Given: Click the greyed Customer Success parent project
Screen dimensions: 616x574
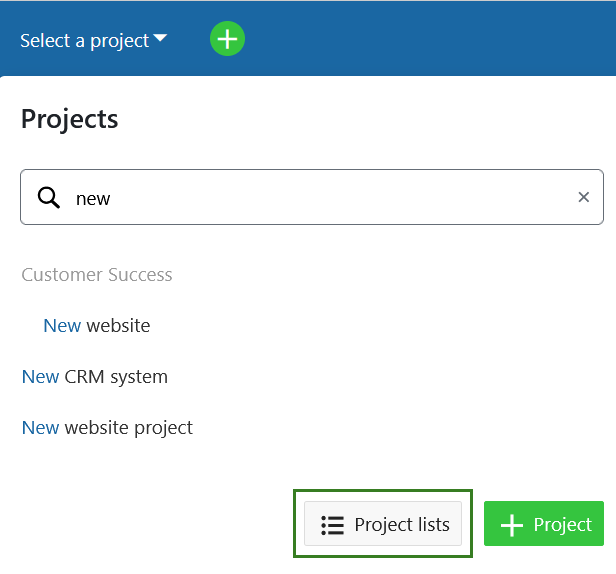Looking at the screenshot, I should [x=97, y=274].
